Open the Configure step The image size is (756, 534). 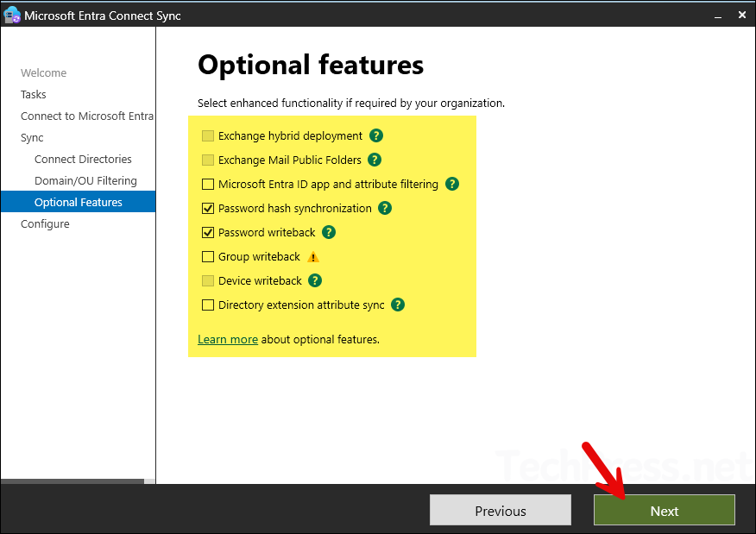point(45,224)
